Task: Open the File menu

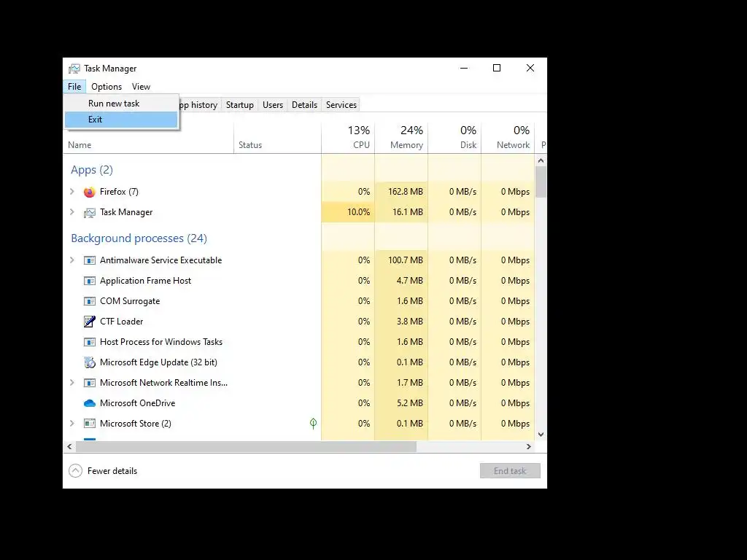Action: pos(74,87)
